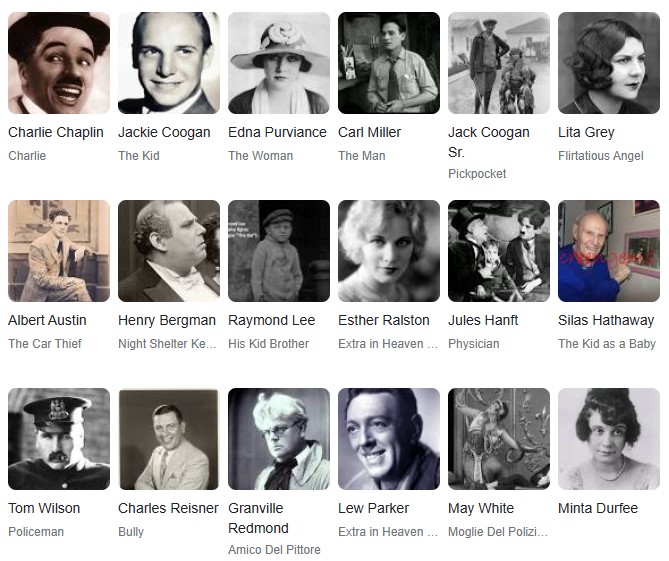Image resolution: width=669 pixels, height=561 pixels.
Task: Click Edna Purviance's photo with hat
Action: [x=279, y=63]
